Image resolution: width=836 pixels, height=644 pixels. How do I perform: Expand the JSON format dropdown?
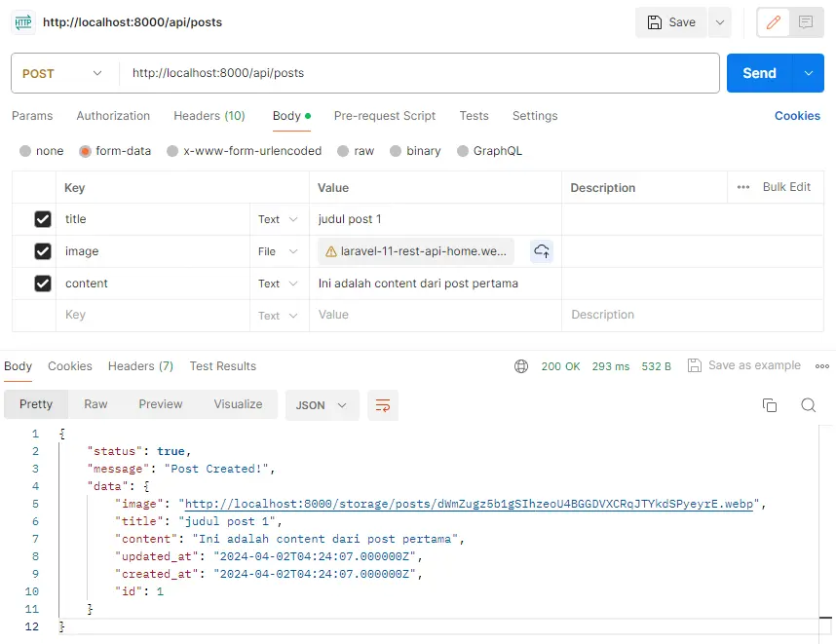[322, 404]
